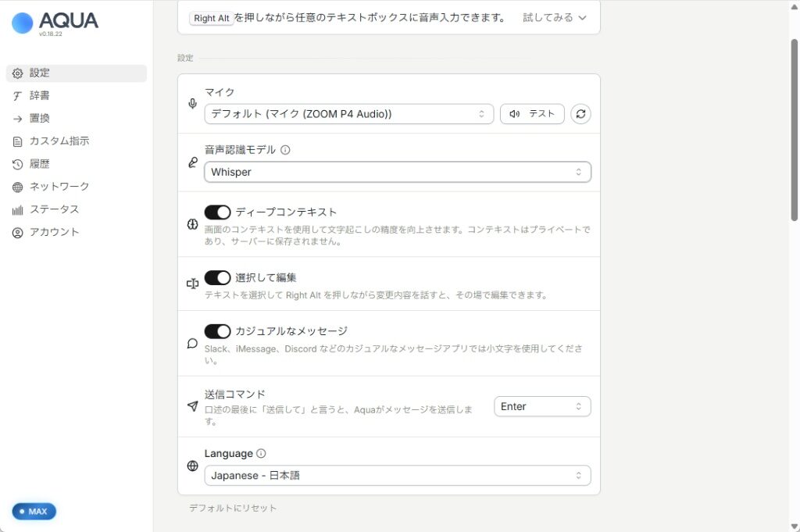This screenshot has height=532, width=800.
Task: Click the document icon beside カスタム指示
Action: pos(17,142)
